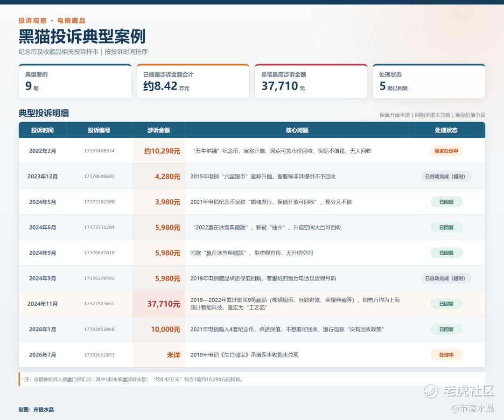Open the 邮储发行、保值升值可回收 complaint description
504x420 pixels.
(x=271, y=202)
